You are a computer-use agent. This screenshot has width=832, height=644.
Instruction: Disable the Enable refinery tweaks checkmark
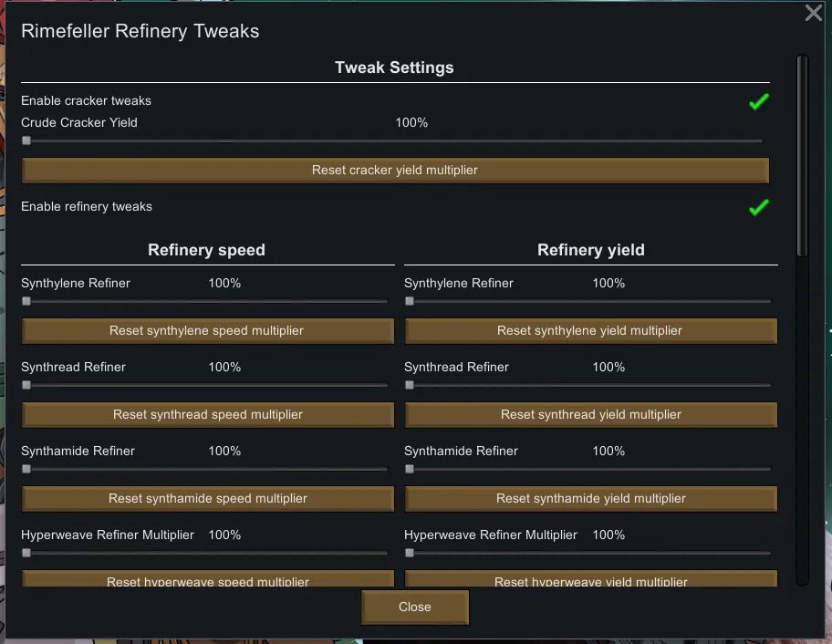tap(758, 208)
